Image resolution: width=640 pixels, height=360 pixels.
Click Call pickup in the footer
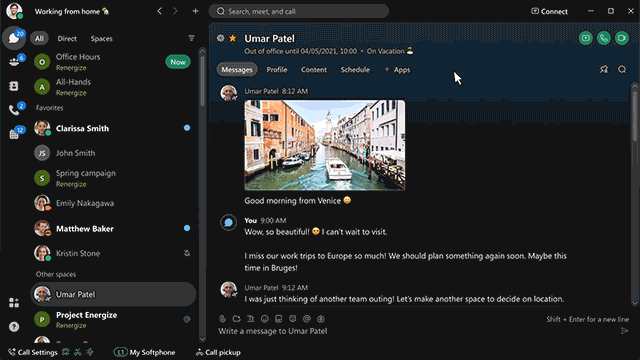pos(218,352)
